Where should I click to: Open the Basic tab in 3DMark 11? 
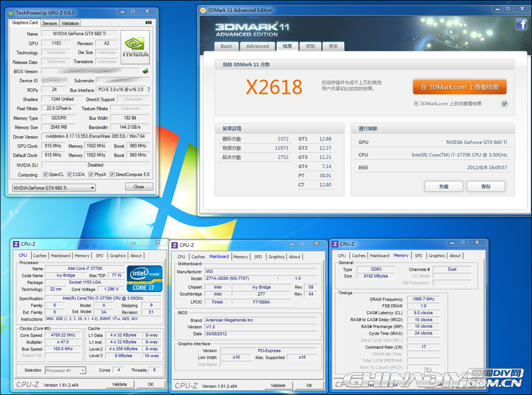click(227, 46)
